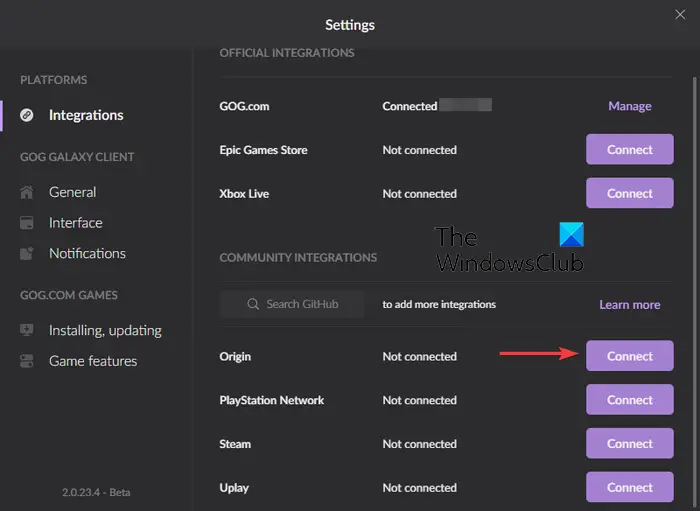Click the GOG GALAXY CLIENT sidebar heading
The height and width of the screenshot is (511, 700).
coord(77,157)
